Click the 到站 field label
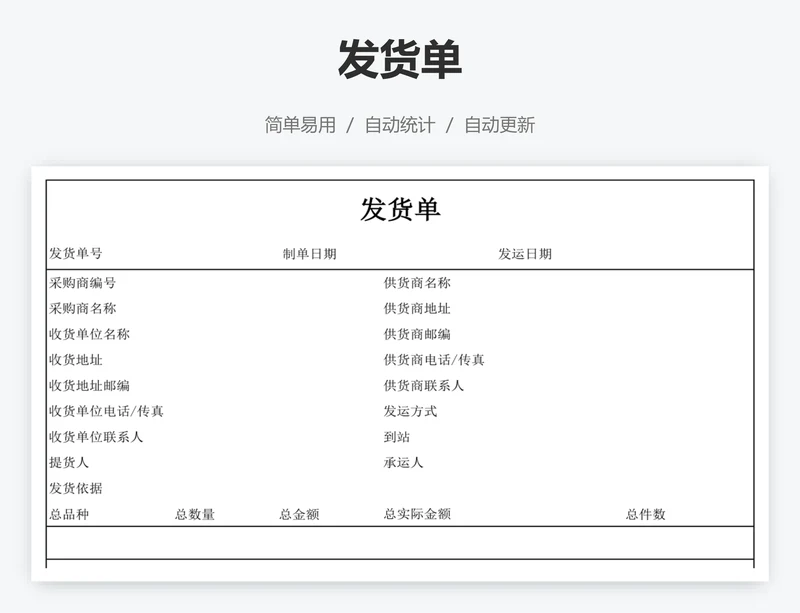This screenshot has height=613, width=800. pyautogui.click(x=397, y=437)
